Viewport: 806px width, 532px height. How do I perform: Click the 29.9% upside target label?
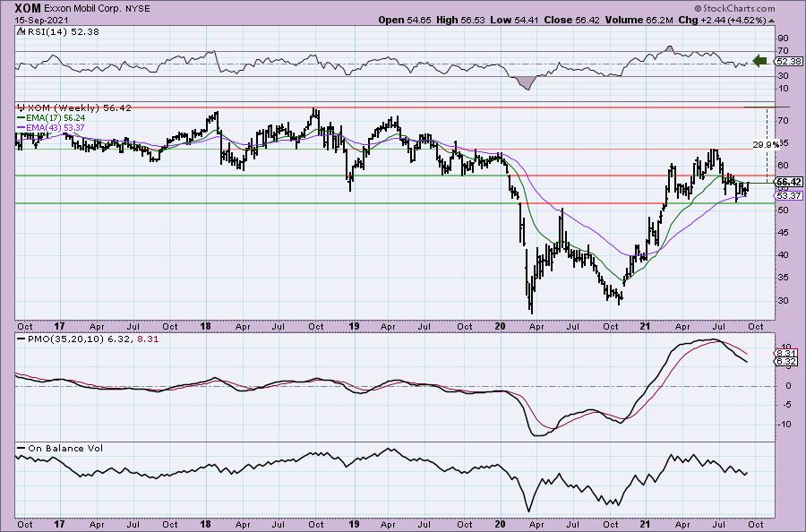coord(767,145)
